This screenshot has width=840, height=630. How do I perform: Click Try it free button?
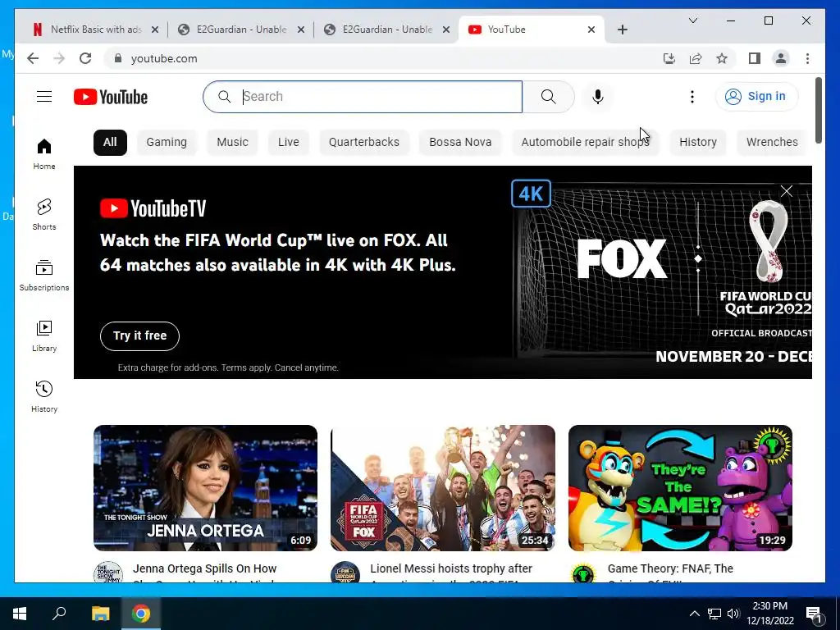(139, 336)
